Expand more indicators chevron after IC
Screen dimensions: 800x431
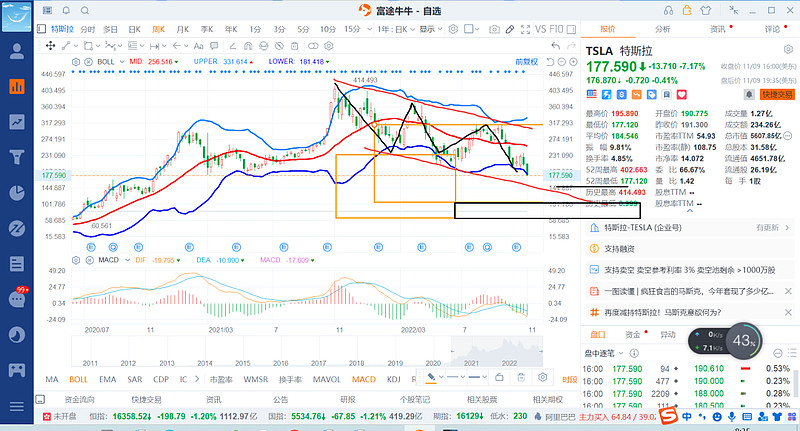[197, 379]
